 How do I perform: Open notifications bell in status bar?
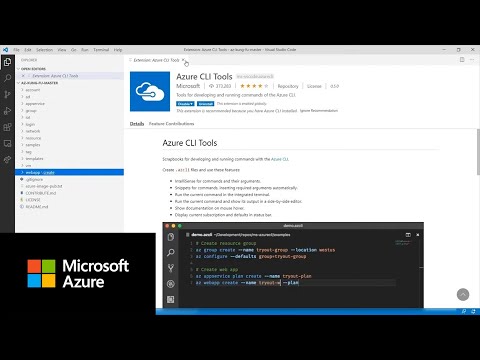click(x=473, y=311)
